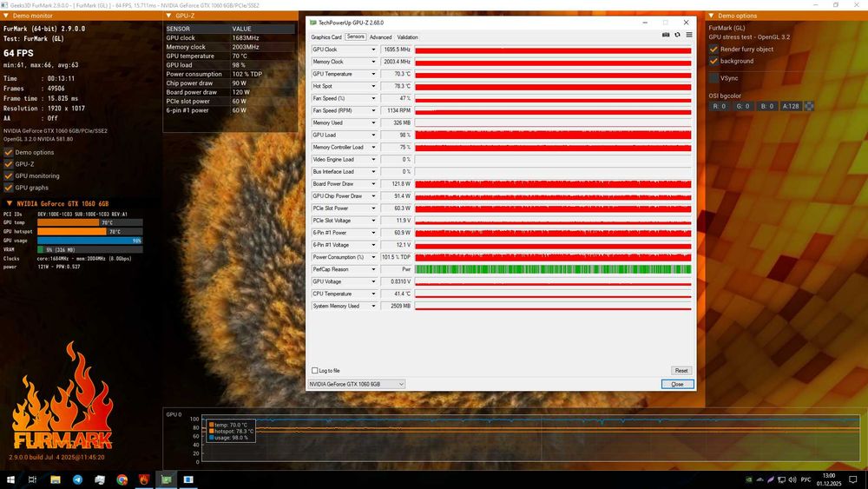The width and height of the screenshot is (868, 489).
Task: Enable the VSync checkbox
Action: pos(713,78)
